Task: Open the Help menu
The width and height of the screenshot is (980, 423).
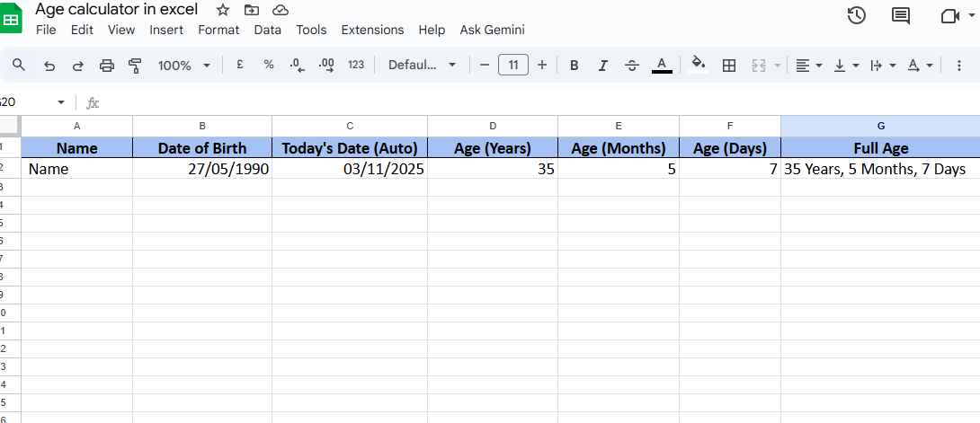Action: (432, 30)
